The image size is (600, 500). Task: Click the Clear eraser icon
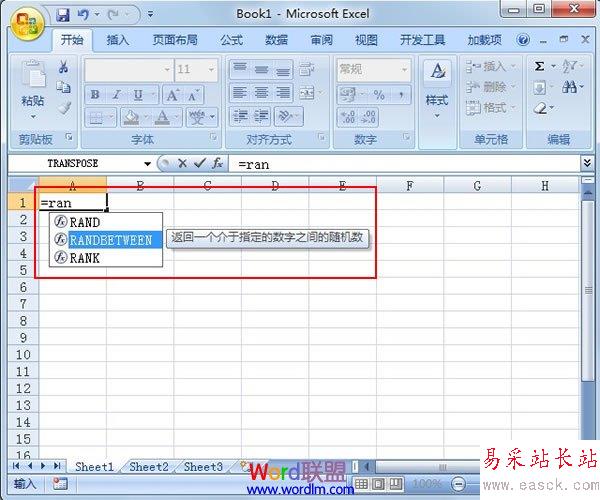[x=540, y=108]
